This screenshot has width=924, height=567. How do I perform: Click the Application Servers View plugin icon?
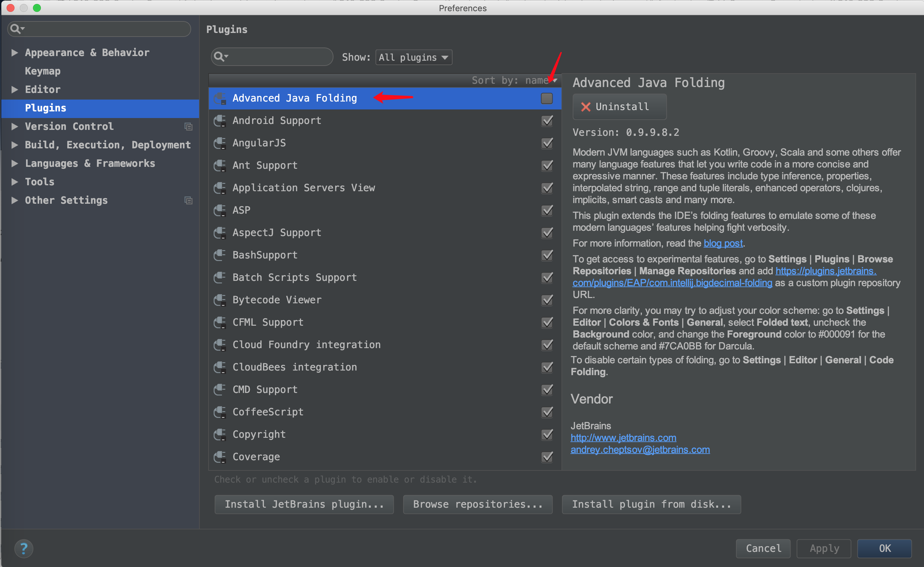pos(220,188)
